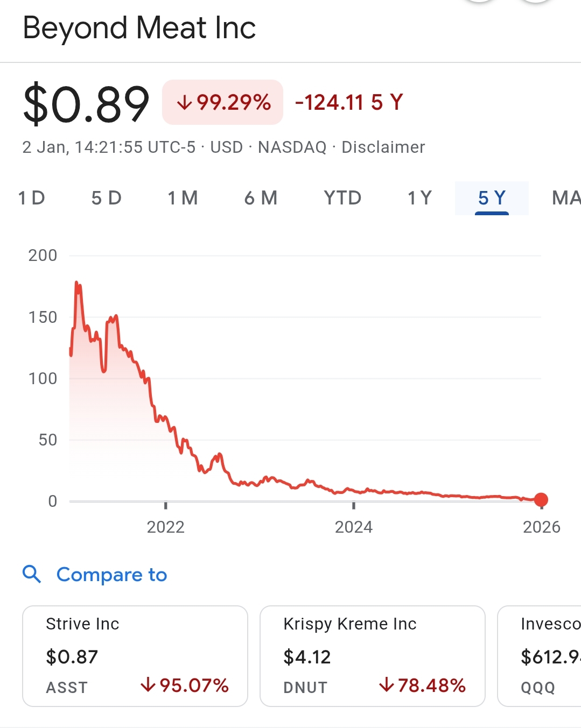Click the down arrow in percentage badge
The height and width of the screenshot is (728, 581).
click(184, 102)
